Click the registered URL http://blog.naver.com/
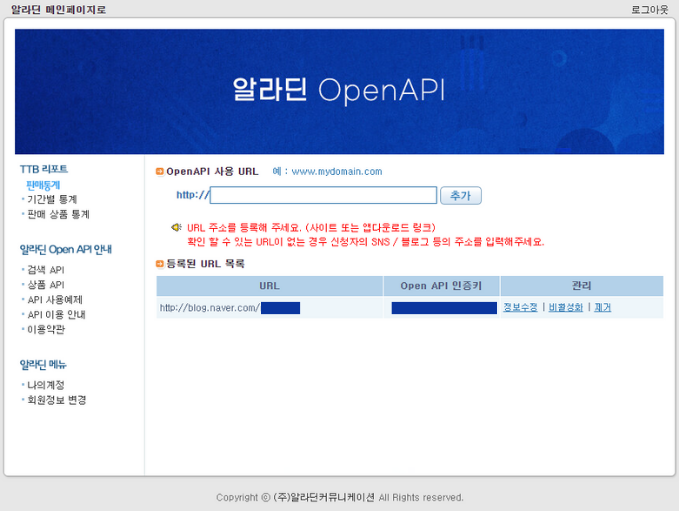The image size is (680, 511). tap(209, 308)
